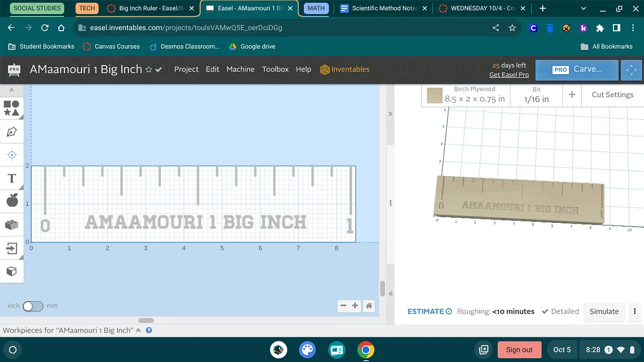The height and width of the screenshot is (362, 644).
Task: Click the 3D cube icon
Action: [12, 272]
